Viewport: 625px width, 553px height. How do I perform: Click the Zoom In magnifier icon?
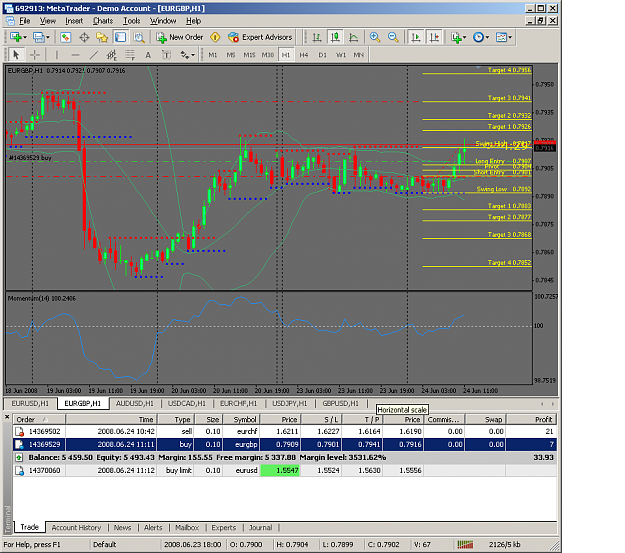pyautogui.click(x=375, y=37)
